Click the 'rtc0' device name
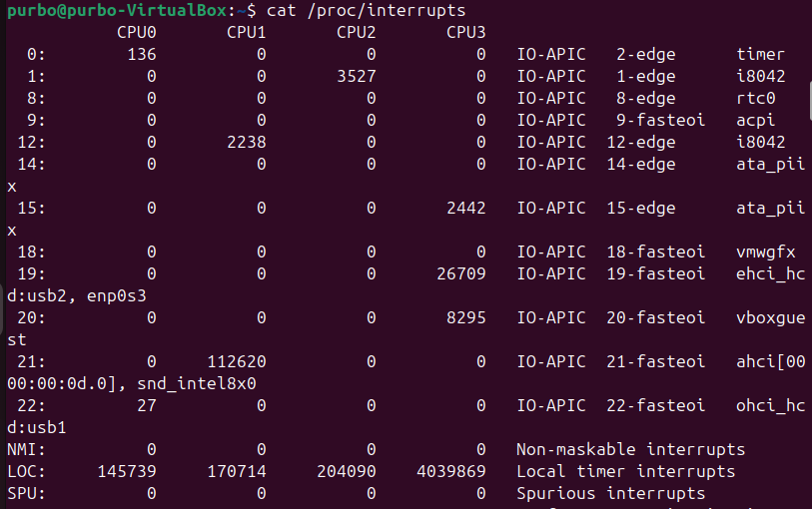812x509 pixels. tap(755, 98)
